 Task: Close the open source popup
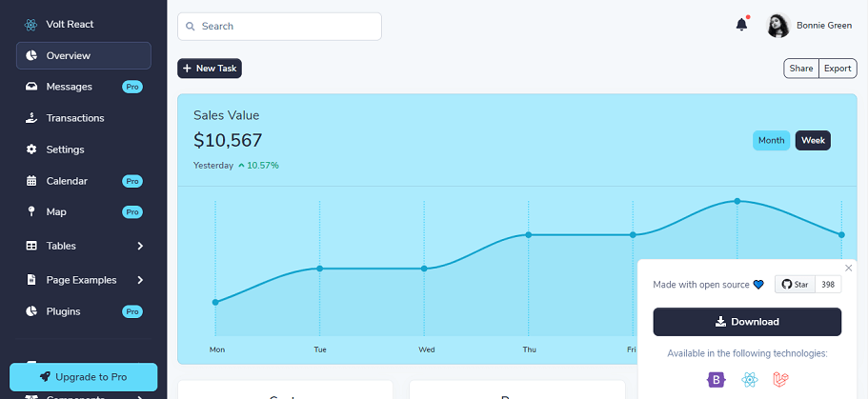pos(849,269)
